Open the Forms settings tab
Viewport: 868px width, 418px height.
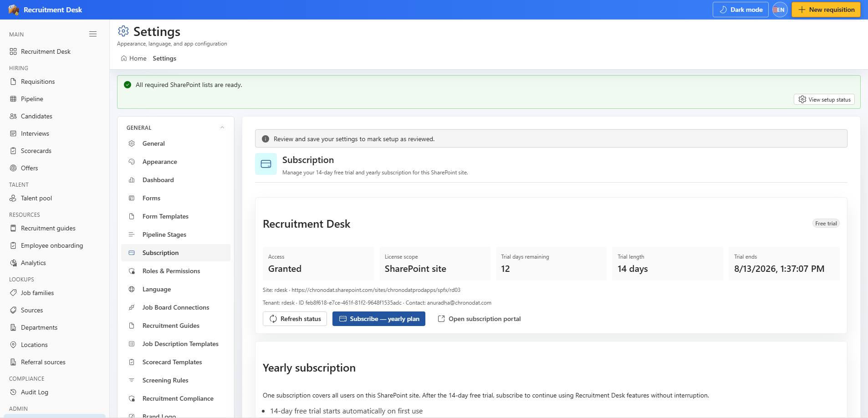pyautogui.click(x=176, y=198)
